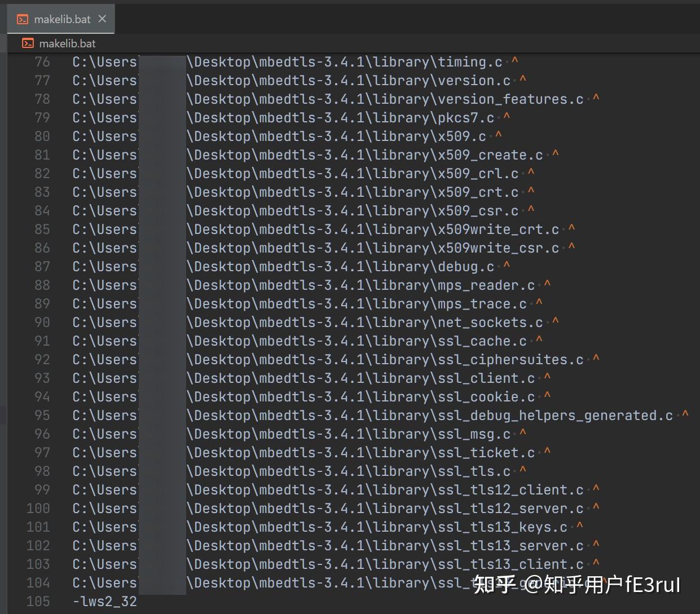
Task: Click the caret after debug.c on line 87
Action: pyautogui.click(x=507, y=266)
